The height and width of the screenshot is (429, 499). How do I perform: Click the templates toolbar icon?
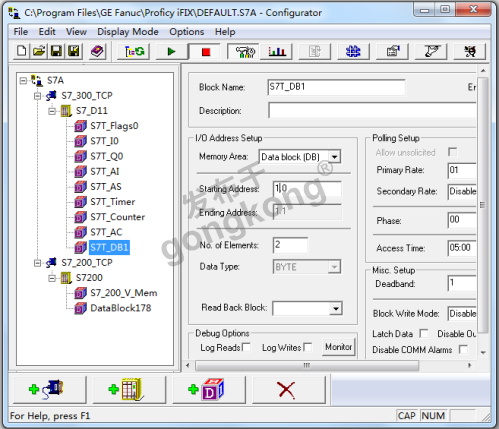click(x=431, y=51)
